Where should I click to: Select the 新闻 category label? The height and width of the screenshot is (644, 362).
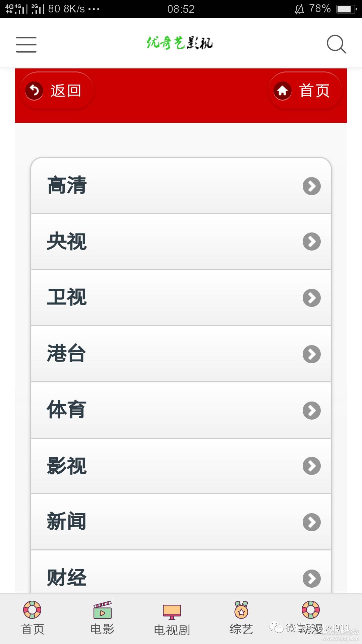point(67,522)
